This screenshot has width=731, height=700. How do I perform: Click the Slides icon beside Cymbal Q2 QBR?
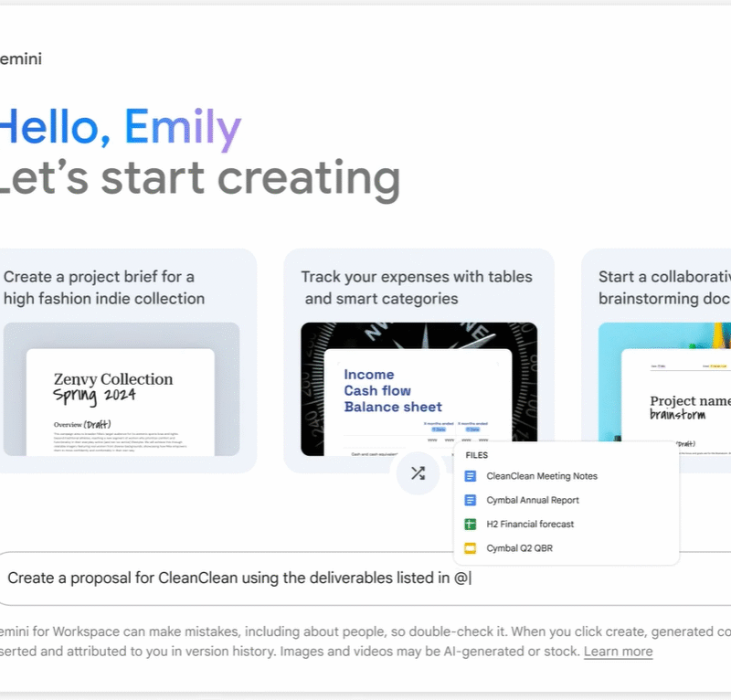(x=471, y=548)
